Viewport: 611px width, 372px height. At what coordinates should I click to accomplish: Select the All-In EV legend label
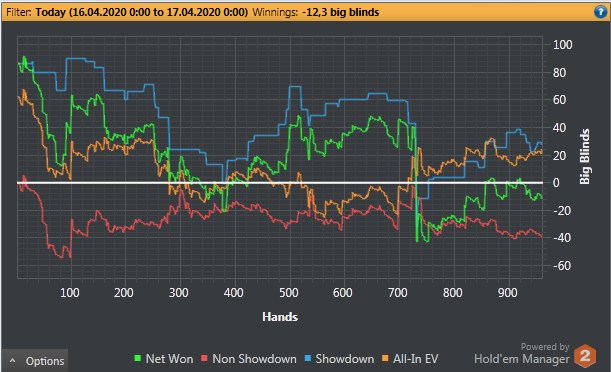[415, 359]
